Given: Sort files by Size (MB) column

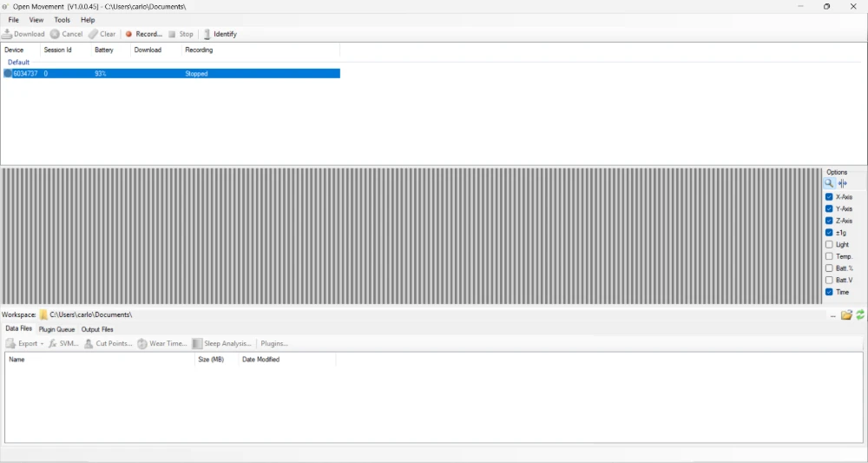Looking at the screenshot, I should (x=217, y=360).
